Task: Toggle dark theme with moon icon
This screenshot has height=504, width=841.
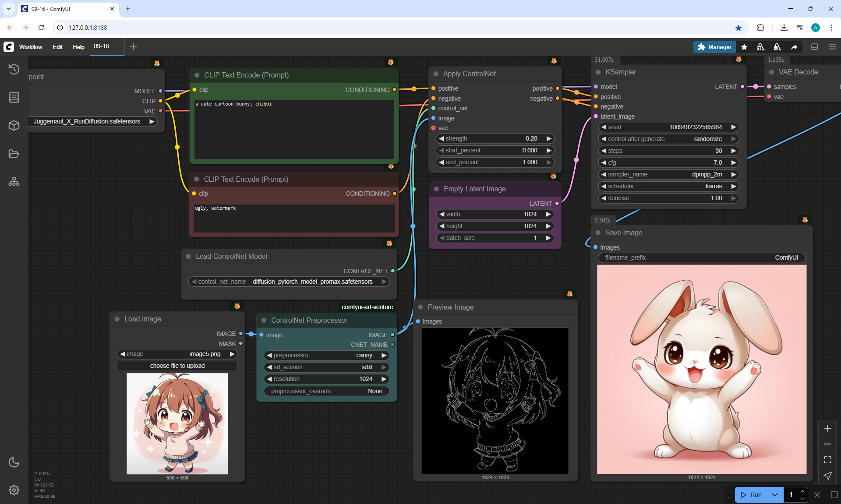Action: pos(14,462)
